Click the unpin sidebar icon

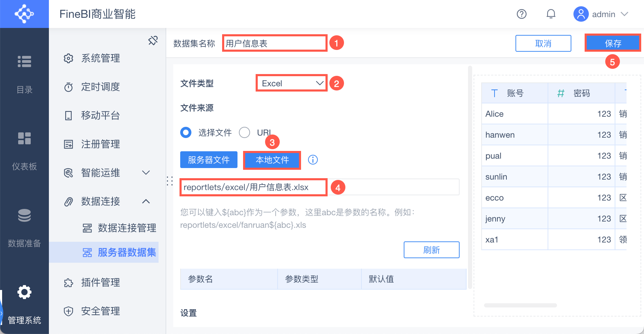click(153, 41)
